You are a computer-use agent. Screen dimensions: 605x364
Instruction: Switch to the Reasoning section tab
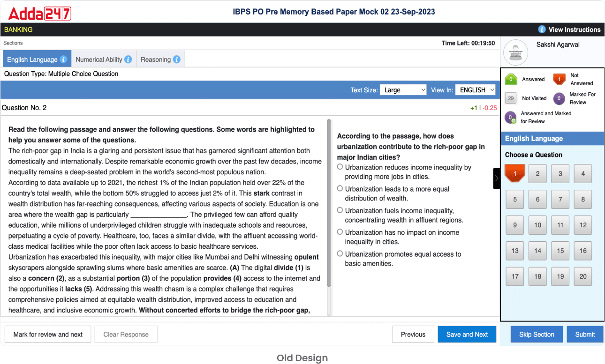(156, 59)
